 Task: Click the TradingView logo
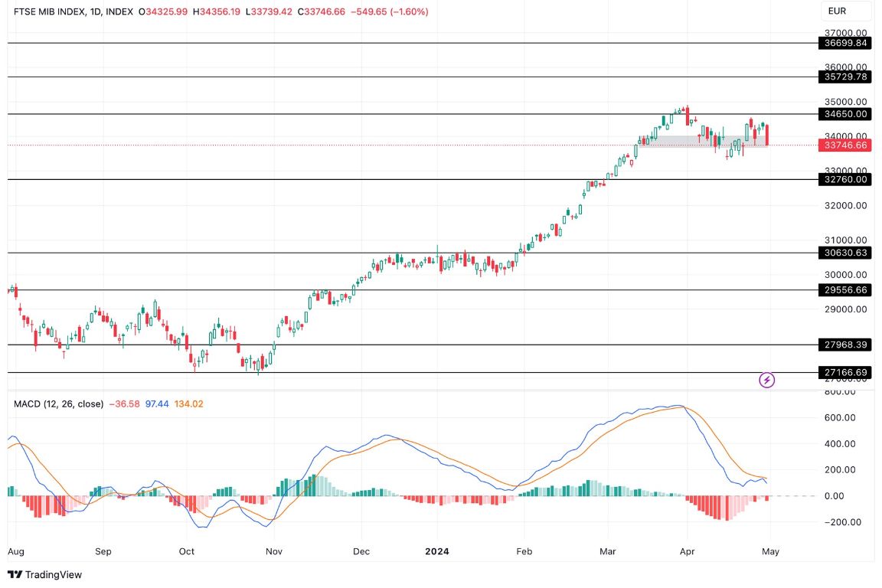45,573
